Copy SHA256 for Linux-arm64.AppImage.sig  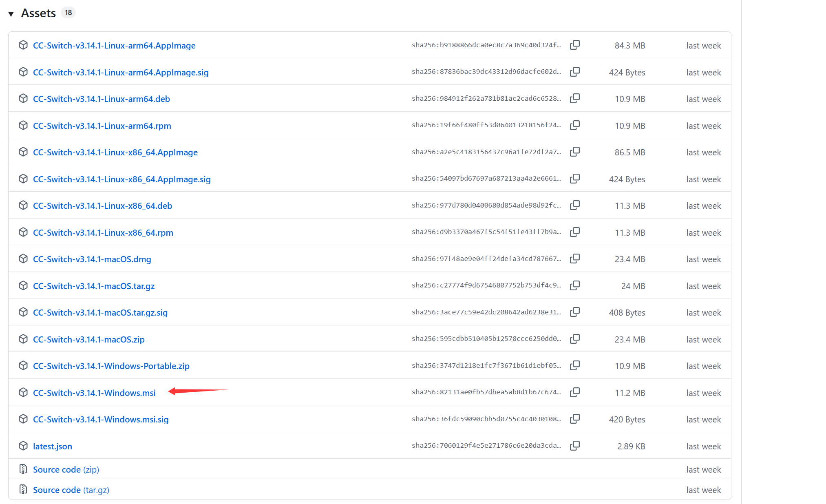575,72
